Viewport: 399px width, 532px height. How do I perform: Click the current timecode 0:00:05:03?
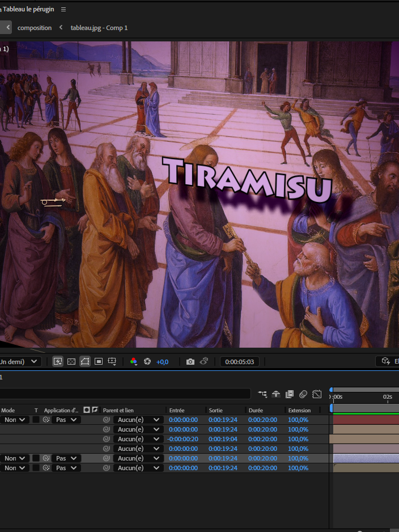[239, 361]
